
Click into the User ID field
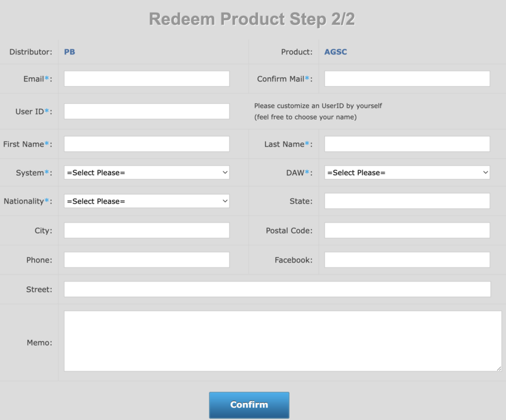pyautogui.click(x=147, y=111)
